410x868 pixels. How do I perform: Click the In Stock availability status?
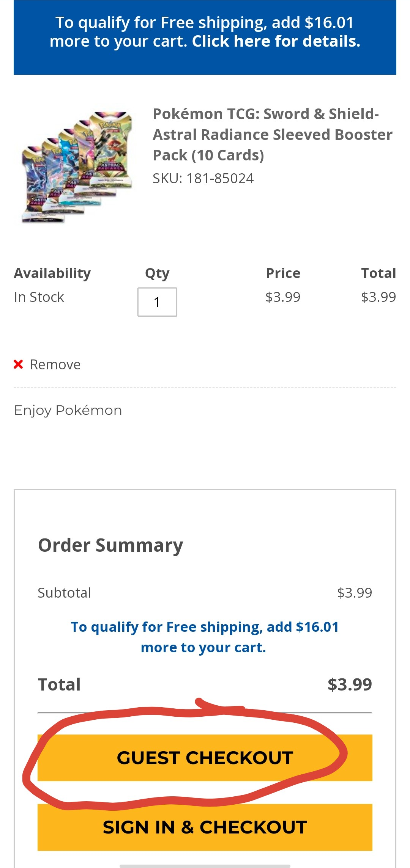click(x=39, y=297)
